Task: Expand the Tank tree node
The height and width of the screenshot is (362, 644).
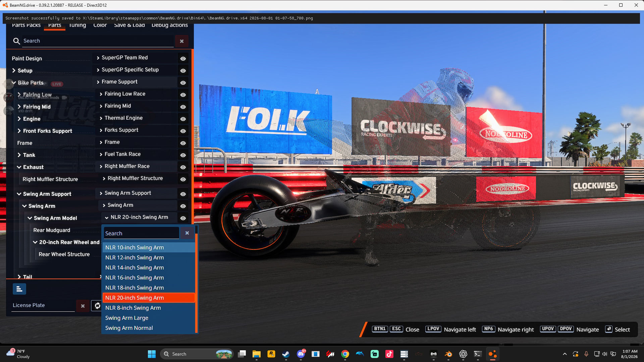Action: point(19,155)
